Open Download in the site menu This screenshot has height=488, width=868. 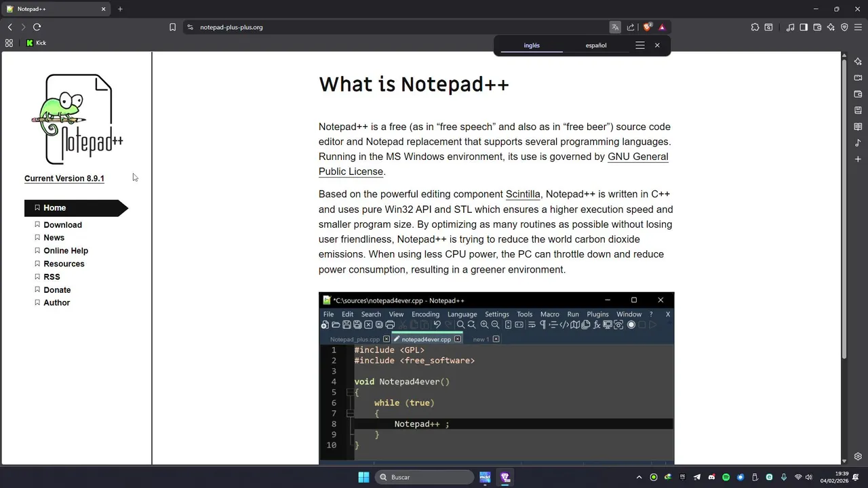(62, 225)
